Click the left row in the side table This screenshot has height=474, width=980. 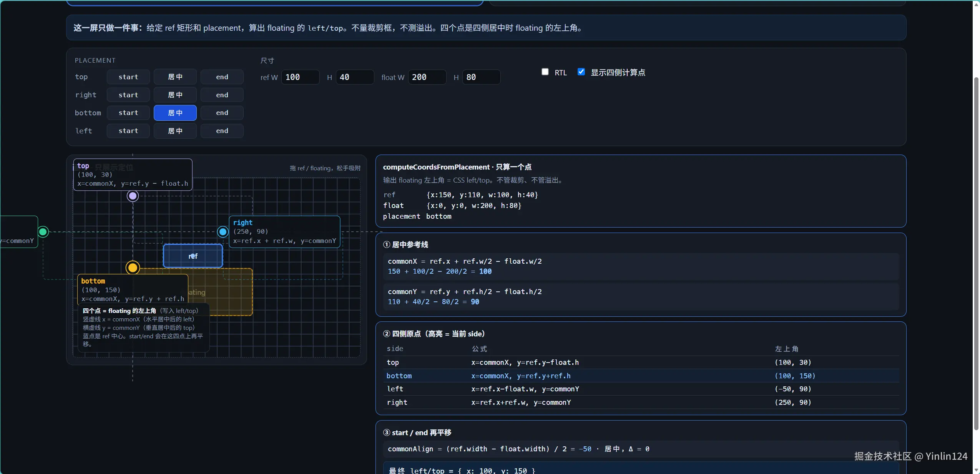click(x=641, y=389)
